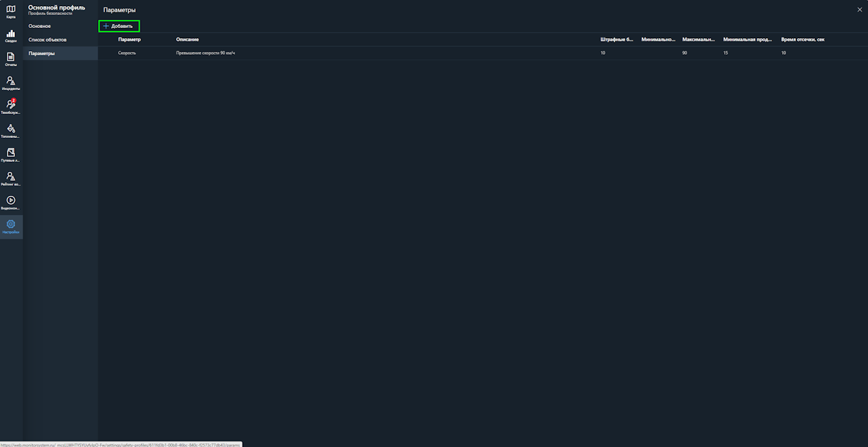Viewport: 868px width, 447px height.
Task: Open the Инциденты incidents icon
Action: point(11,83)
